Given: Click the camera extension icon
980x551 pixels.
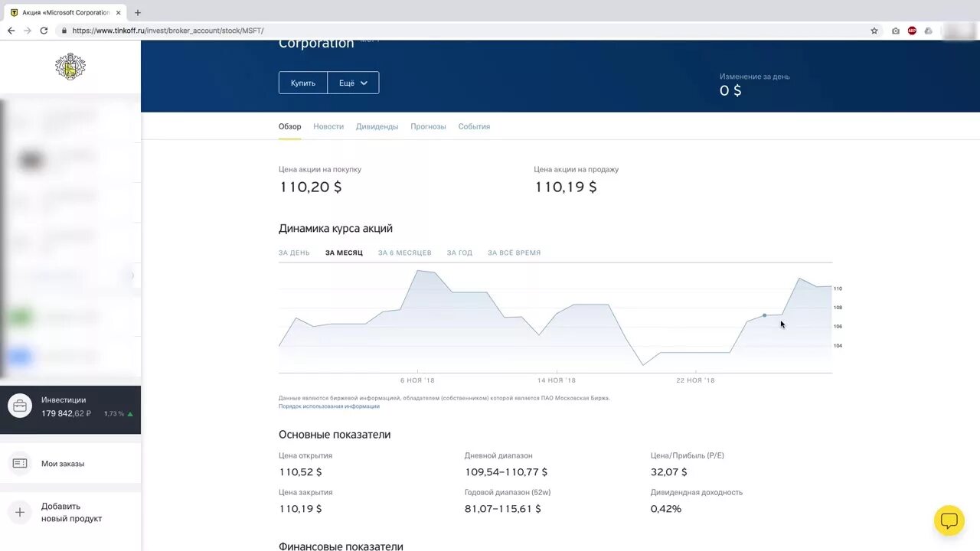Looking at the screenshot, I should point(896,31).
